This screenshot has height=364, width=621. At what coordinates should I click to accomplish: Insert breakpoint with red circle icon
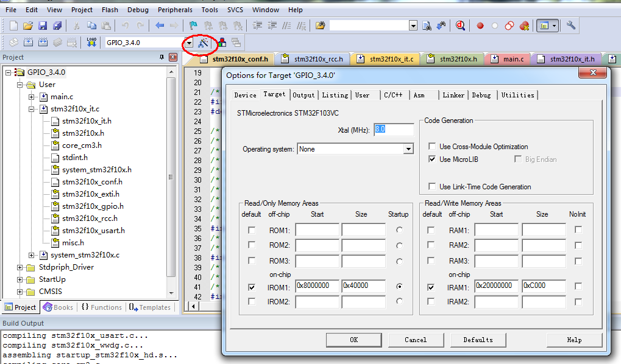click(480, 26)
